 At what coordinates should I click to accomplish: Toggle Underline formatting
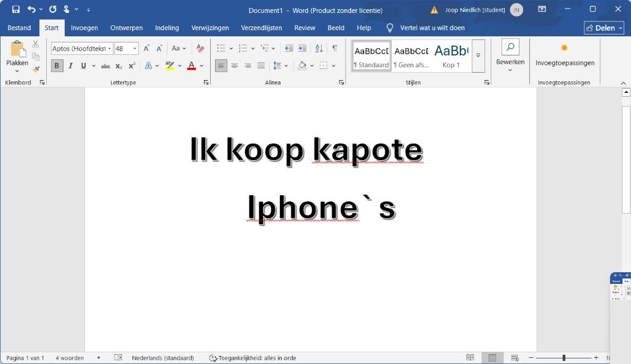pos(83,65)
